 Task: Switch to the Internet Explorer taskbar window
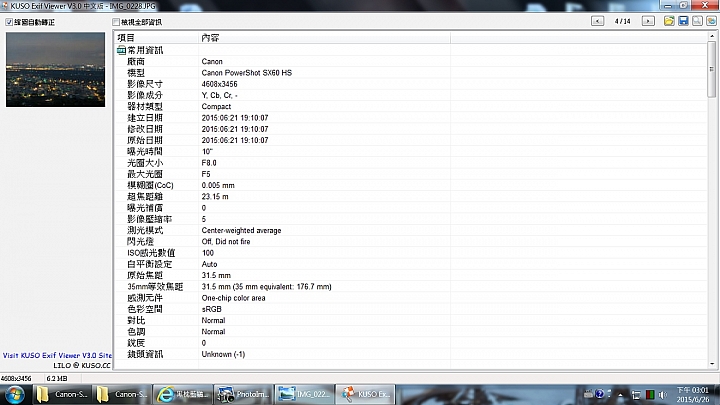(x=183, y=394)
